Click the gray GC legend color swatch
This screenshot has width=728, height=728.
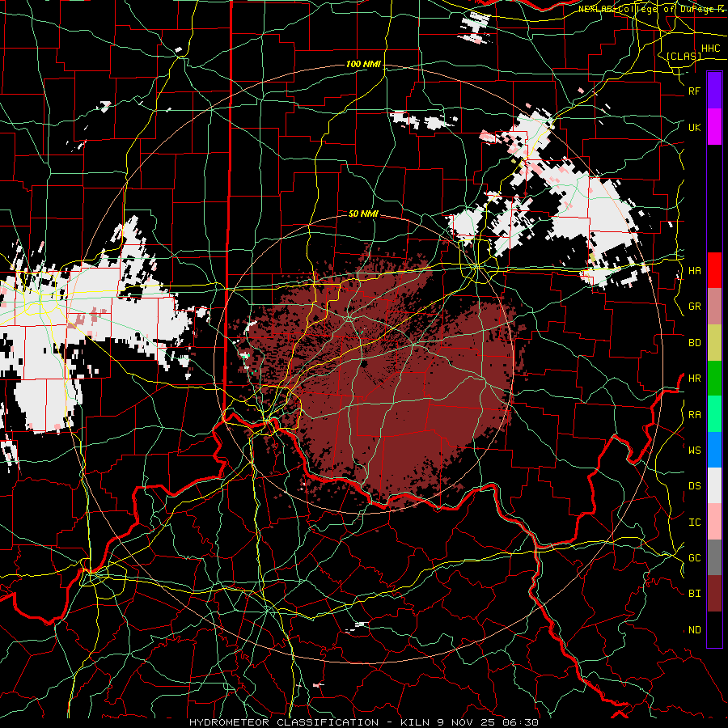click(714, 557)
